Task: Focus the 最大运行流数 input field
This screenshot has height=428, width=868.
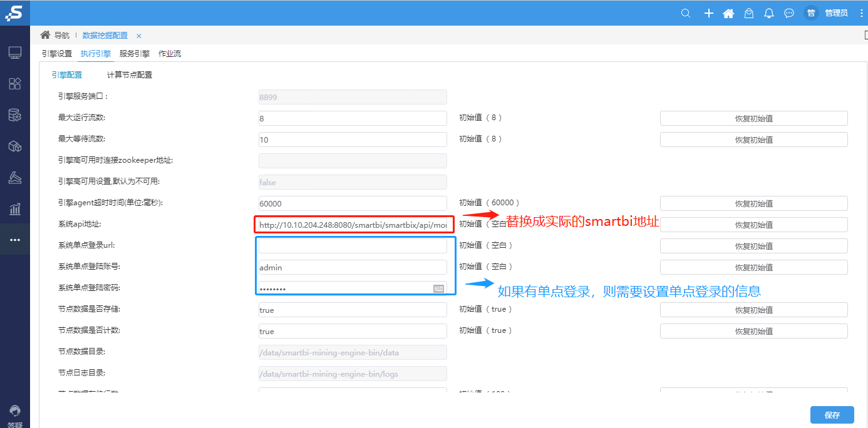Action: pos(353,118)
